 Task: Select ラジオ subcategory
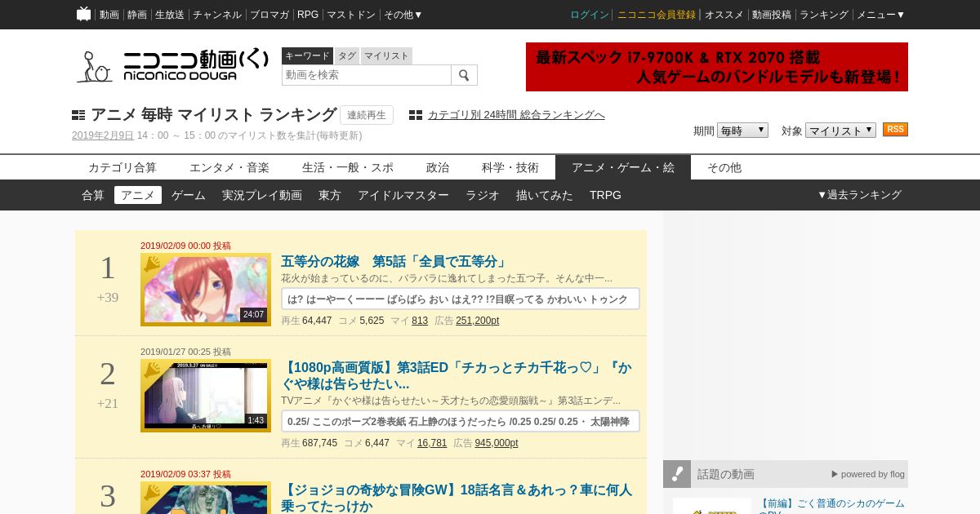pyautogui.click(x=483, y=195)
